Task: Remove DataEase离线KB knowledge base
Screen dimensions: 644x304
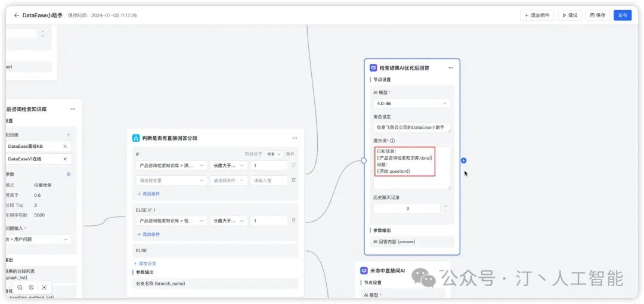Action: 65,146
